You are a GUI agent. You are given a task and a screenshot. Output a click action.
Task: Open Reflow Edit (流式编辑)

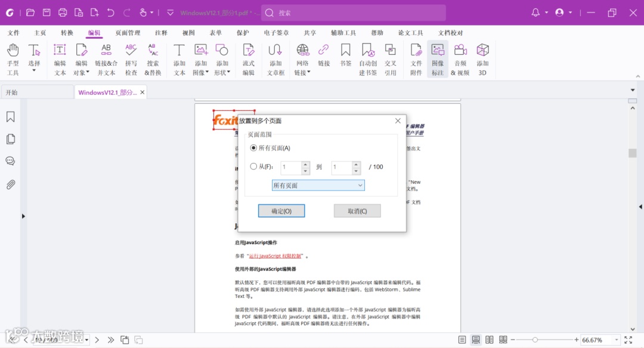(x=249, y=60)
